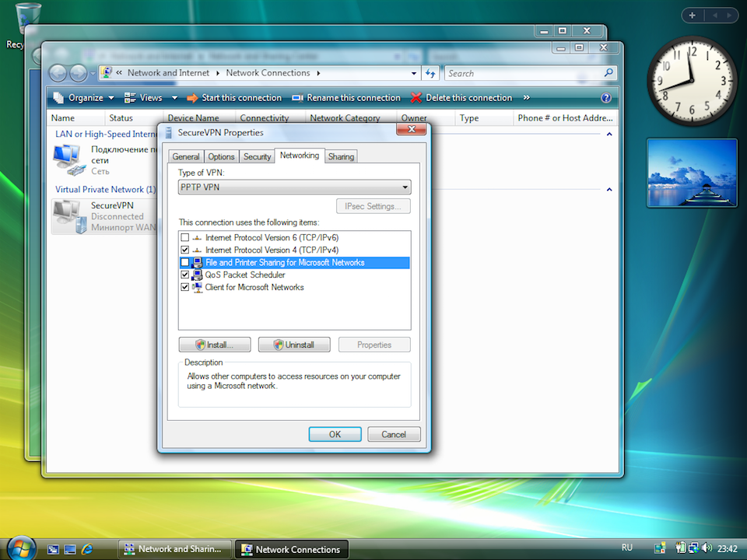Sort by the Name column header
The height and width of the screenshot is (560, 747).
click(75, 117)
